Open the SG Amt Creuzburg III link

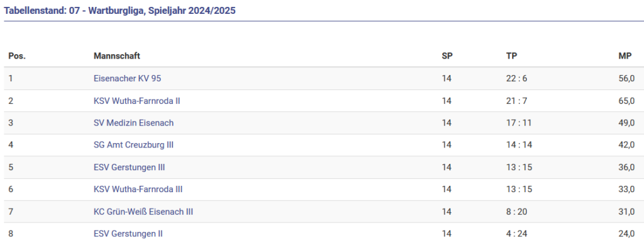tap(133, 145)
